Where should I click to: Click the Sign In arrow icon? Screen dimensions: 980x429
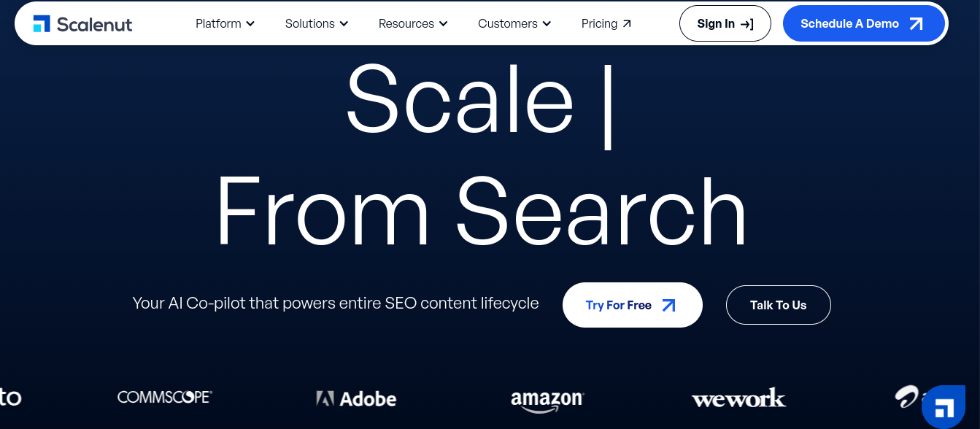[x=746, y=24]
